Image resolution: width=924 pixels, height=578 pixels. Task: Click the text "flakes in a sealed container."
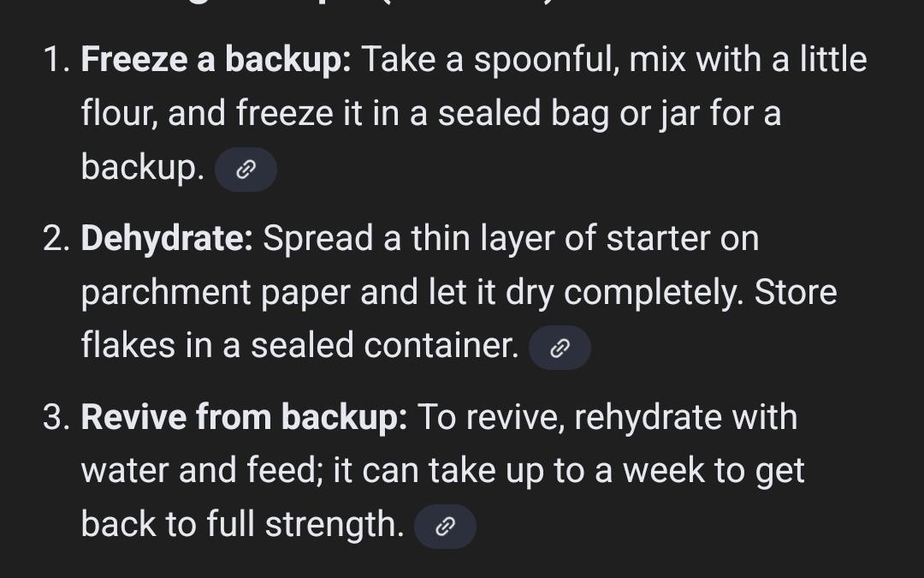[x=299, y=346]
